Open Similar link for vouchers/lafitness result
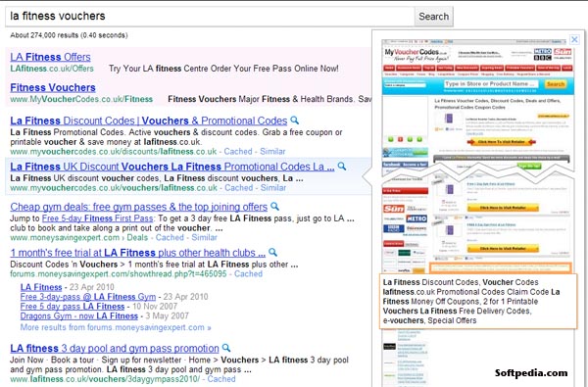 pyautogui.click(x=273, y=188)
